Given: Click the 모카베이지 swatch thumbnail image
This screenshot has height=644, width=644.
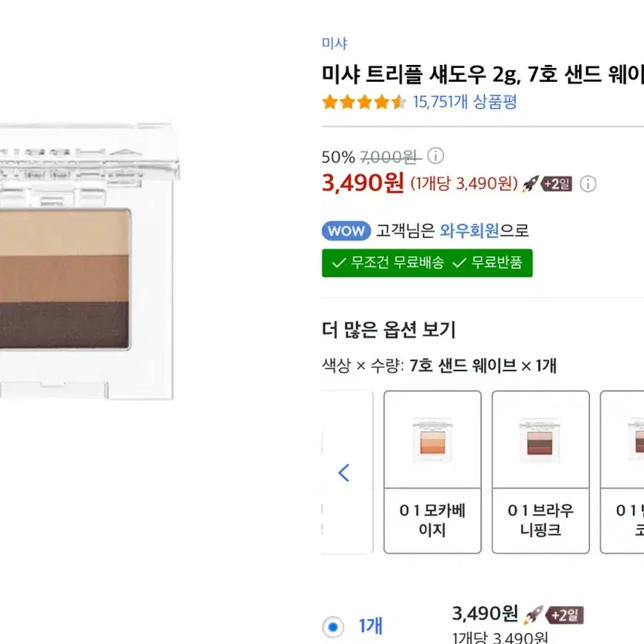Looking at the screenshot, I should [432, 440].
